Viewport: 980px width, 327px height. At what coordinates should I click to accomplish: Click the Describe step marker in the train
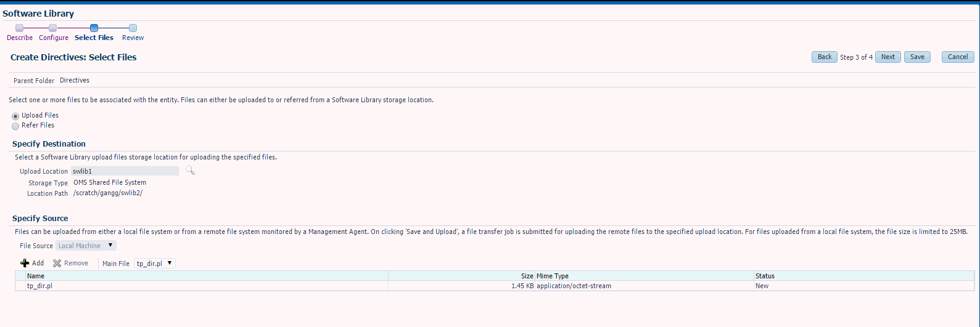coord(19,28)
